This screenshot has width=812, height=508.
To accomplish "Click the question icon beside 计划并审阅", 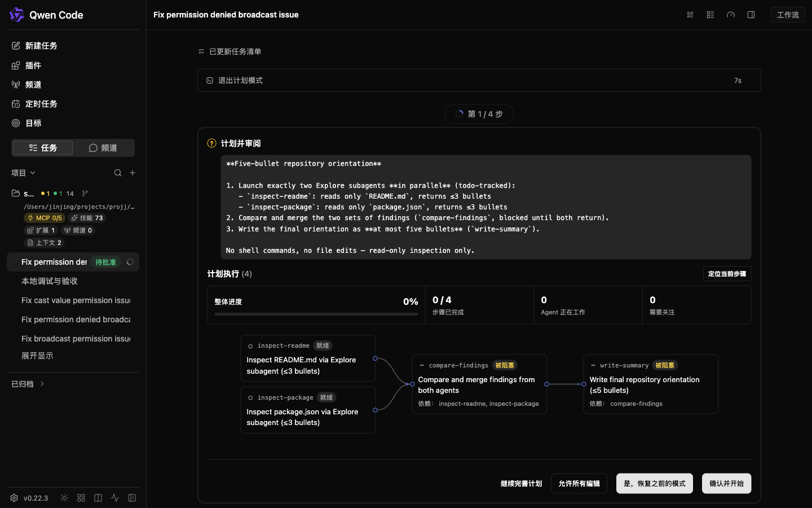I will point(212,143).
